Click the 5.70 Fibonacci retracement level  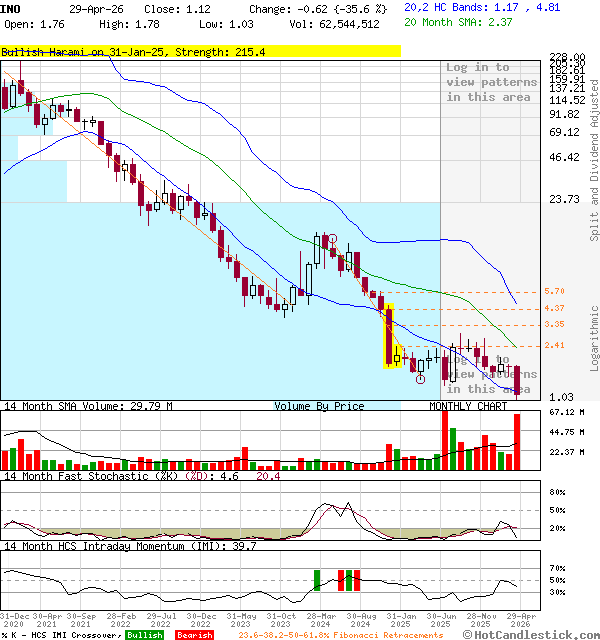click(x=554, y=291)
